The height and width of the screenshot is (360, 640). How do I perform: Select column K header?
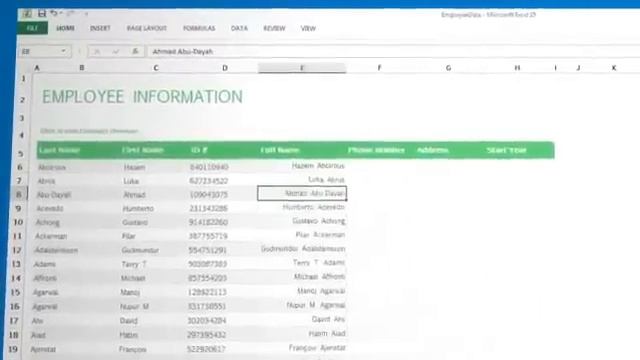pyautogui.click(x=613, y=68)
